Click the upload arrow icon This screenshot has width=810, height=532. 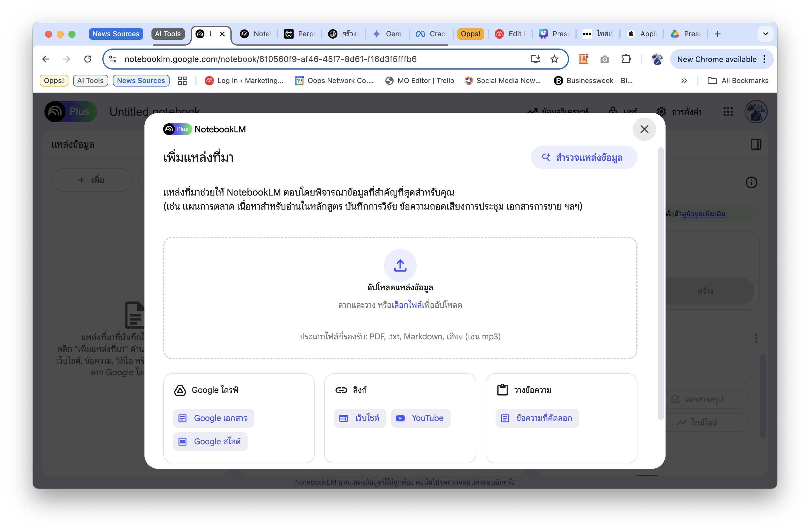pos(400,265)
